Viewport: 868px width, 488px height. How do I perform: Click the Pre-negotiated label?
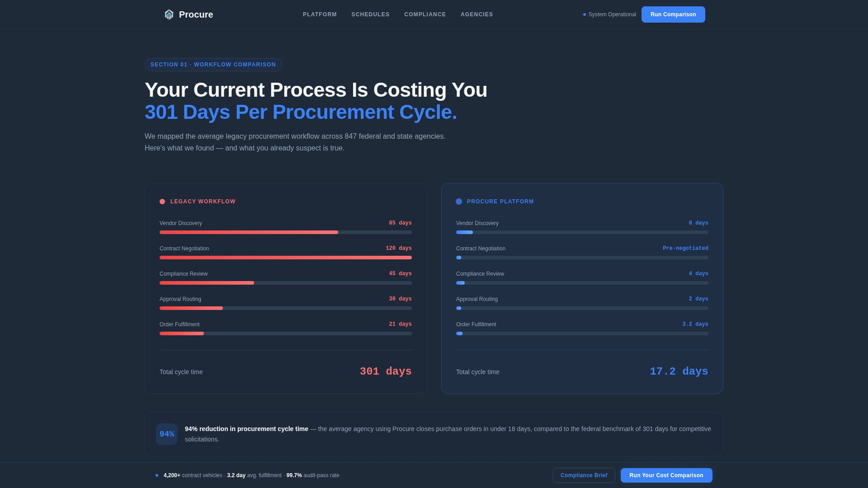coord(685,249)
